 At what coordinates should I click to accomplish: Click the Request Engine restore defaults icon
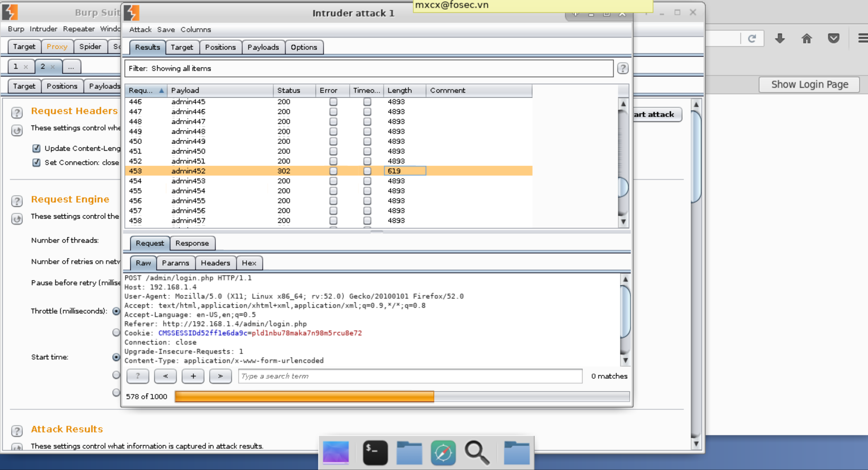(x=17, y=219)
